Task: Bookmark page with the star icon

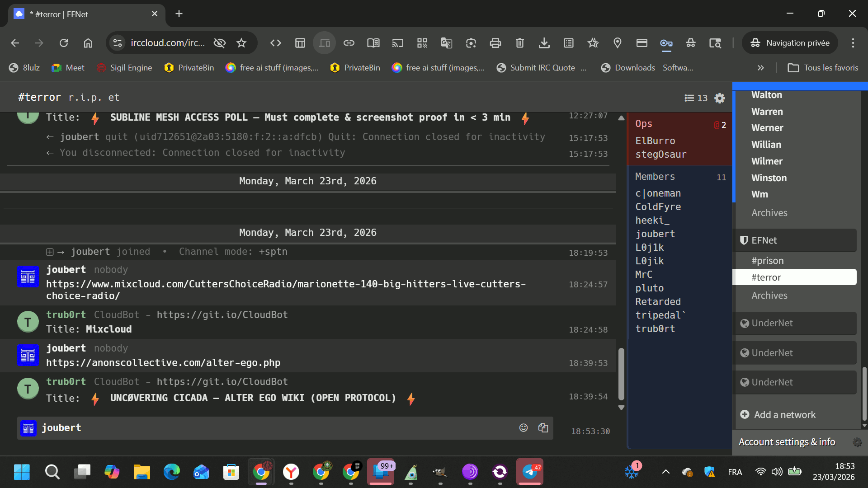Action: (x=241, y=43)
